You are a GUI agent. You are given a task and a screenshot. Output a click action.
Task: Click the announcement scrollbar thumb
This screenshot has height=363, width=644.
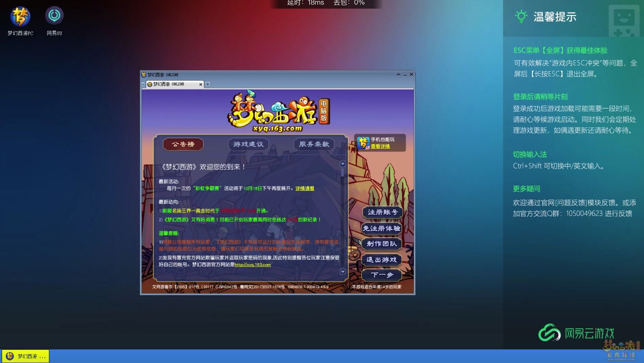(x=342, y=173)
